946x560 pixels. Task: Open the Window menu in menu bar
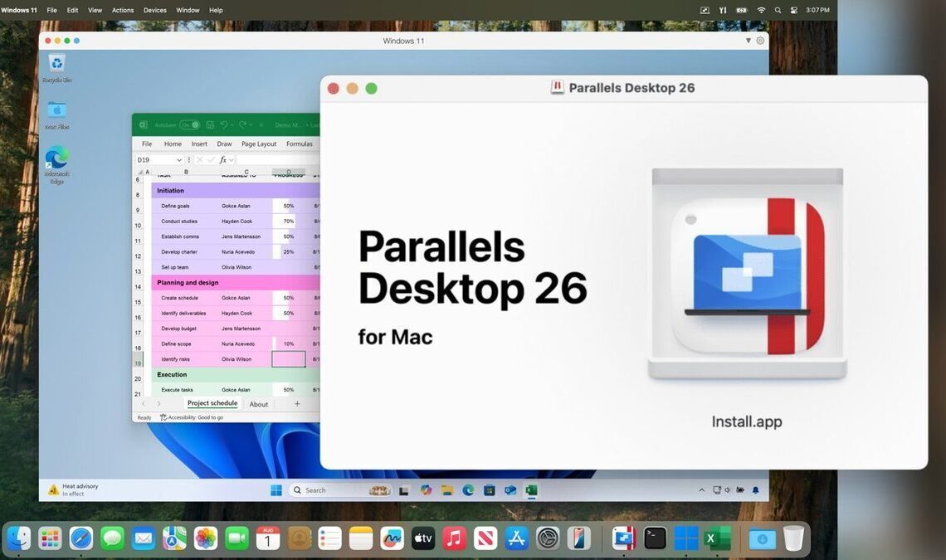(188, 10)
